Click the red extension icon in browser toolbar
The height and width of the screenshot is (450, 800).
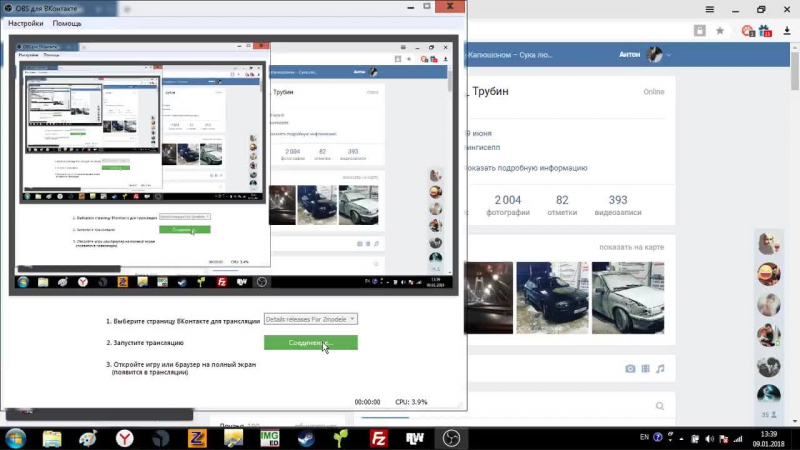(x=748, y=31)
